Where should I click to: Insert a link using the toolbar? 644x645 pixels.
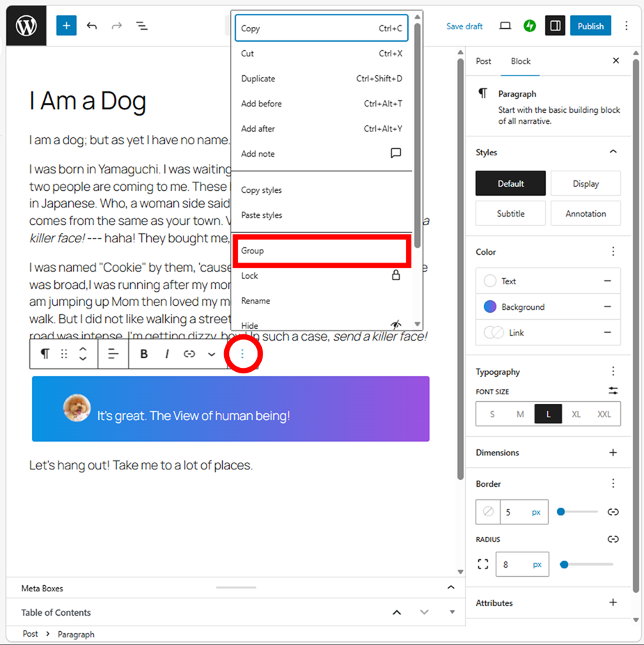point(189,354)
